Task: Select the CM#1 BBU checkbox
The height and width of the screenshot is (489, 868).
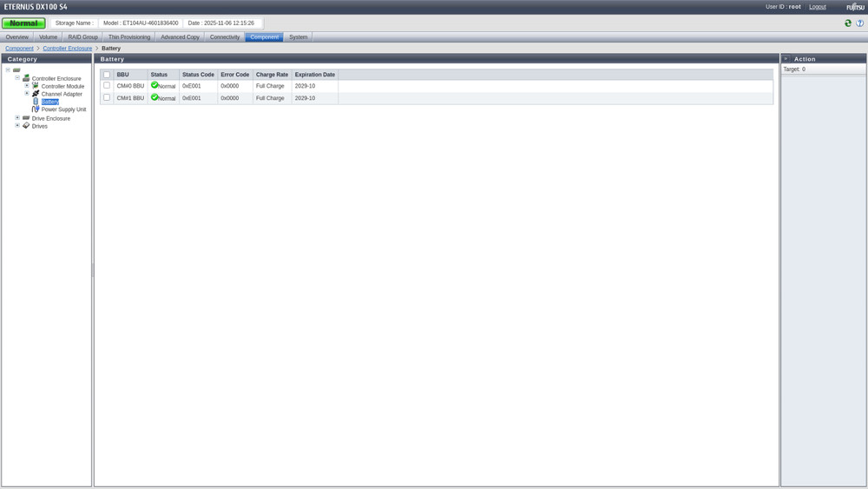Action: coord(107,97)
